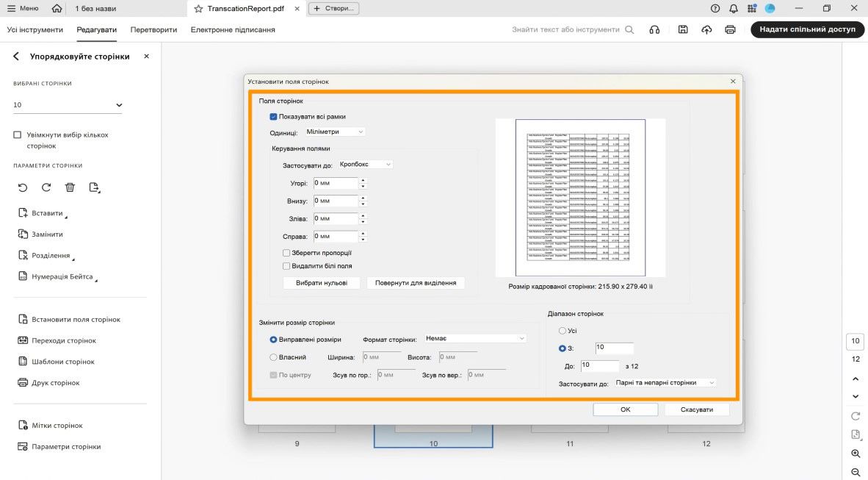Image resolution: width=868 pixels, height=480 pixels.
Task: Click the Внизу margin input field
Action: (336, 201)
